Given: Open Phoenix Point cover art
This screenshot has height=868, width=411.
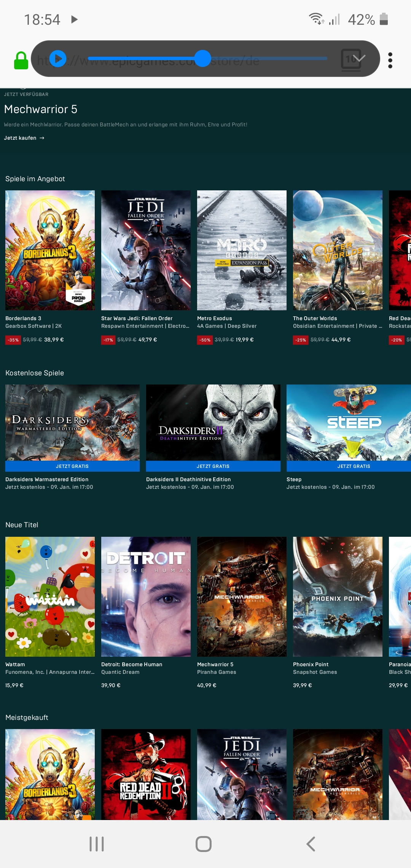Looking at the screenshot, I should pos(338,597).
